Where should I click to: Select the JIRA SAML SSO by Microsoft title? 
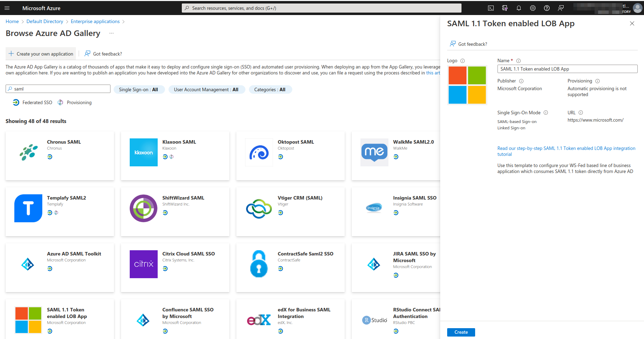click(414, 257)
